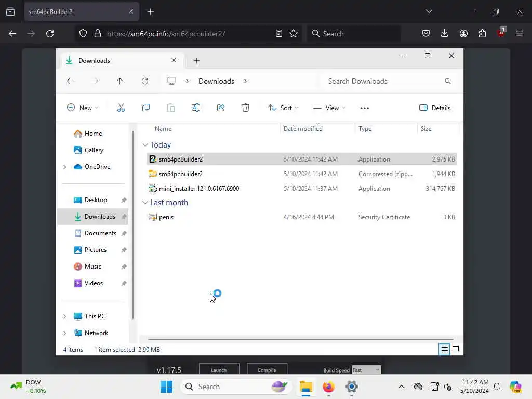Sort by the Date modified column header

click(x=303, y=129)
